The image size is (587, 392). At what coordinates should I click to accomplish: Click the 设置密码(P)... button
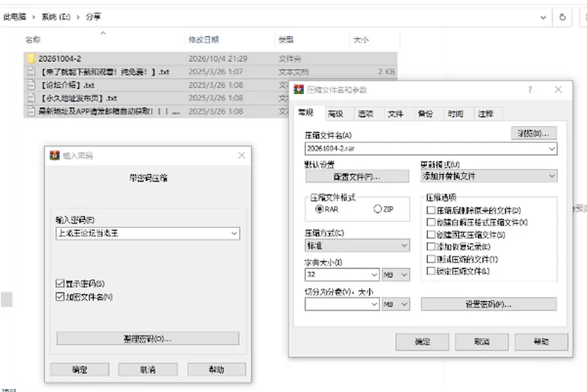[489, 304]
